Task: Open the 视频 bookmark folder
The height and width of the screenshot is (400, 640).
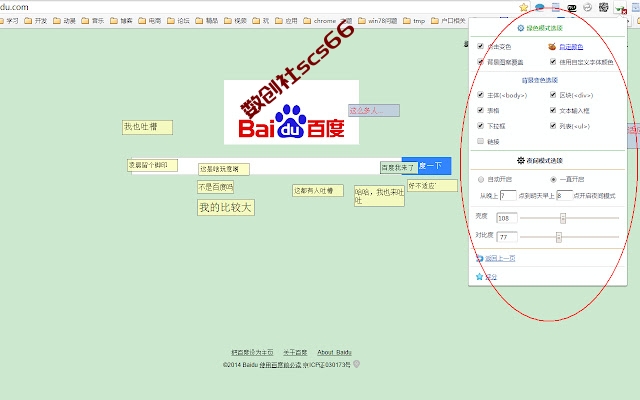Action: pos(235,21)
